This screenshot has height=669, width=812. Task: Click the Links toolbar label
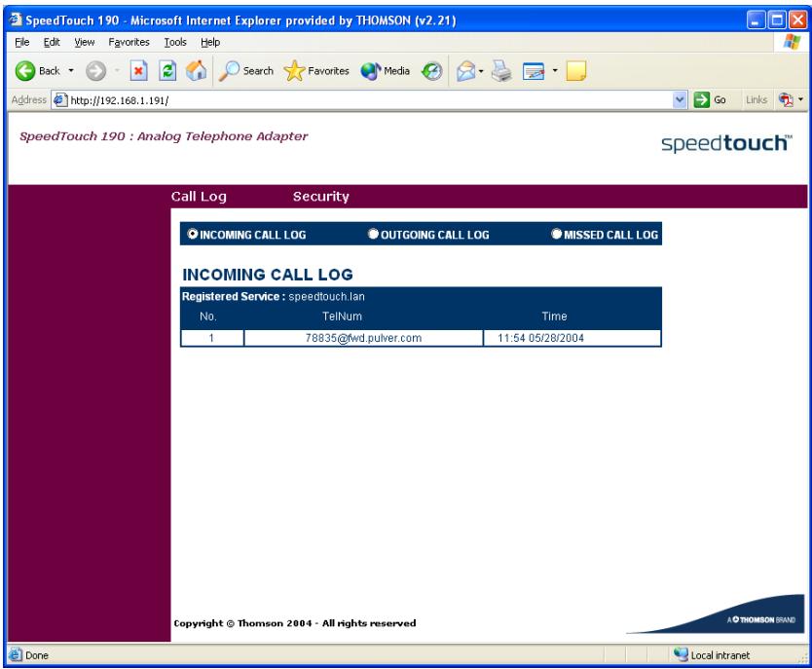pyautogui.click(x=757, y=100)
